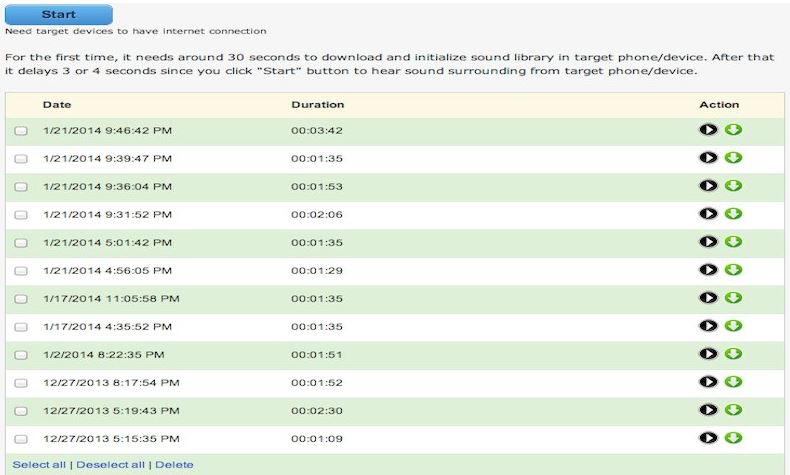Click the blue Start button
Screen dimensions: 790x475
(x=58, y=15)
